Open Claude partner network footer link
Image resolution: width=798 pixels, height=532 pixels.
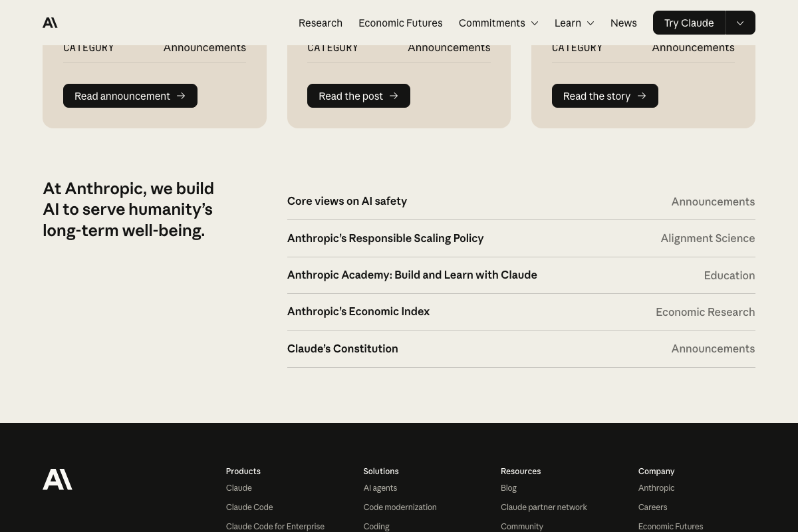coord(544,507)
